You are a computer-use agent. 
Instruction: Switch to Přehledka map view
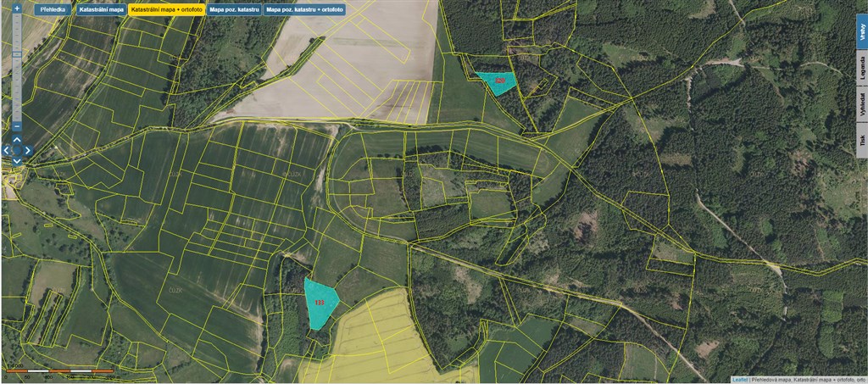click(53, 10)
